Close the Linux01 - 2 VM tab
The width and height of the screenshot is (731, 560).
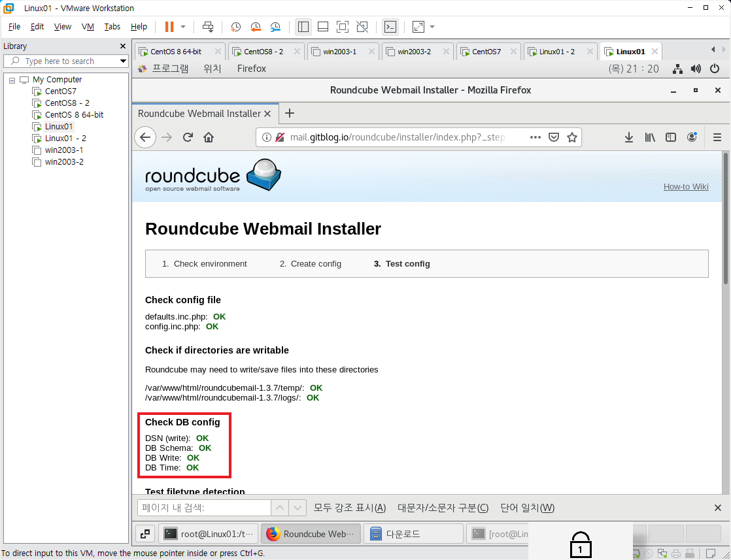590,52
